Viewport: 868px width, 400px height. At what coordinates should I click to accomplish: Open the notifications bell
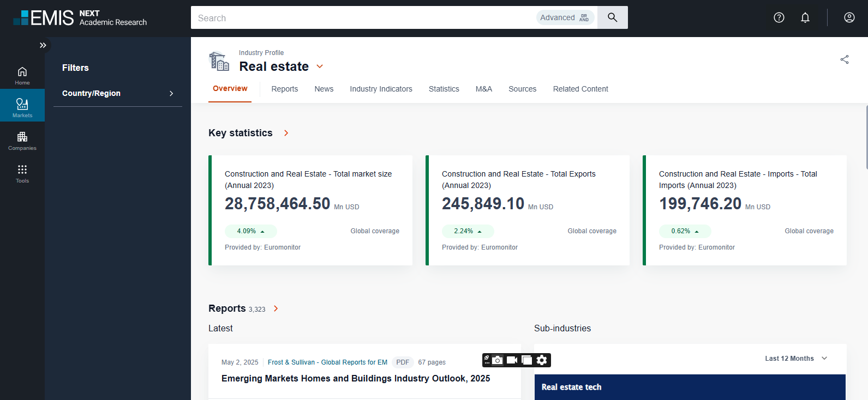[x=805, y=17]
